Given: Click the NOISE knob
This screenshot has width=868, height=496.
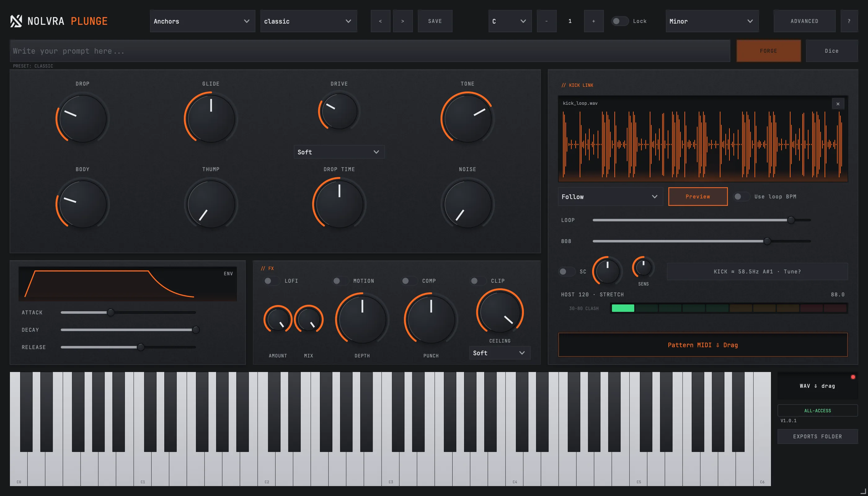Looking at the screenshot, I should [x=467, y=204].
